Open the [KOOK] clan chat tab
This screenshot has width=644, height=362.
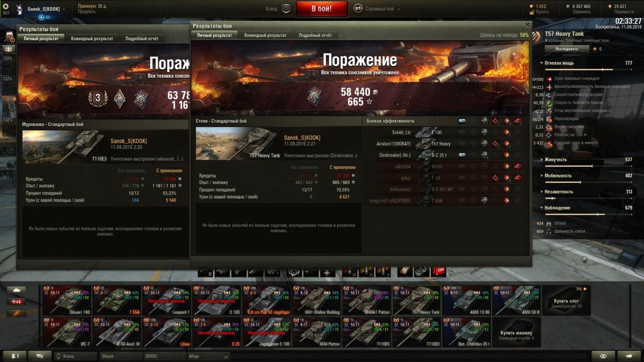pyautogui.click(x=165, y=356)
